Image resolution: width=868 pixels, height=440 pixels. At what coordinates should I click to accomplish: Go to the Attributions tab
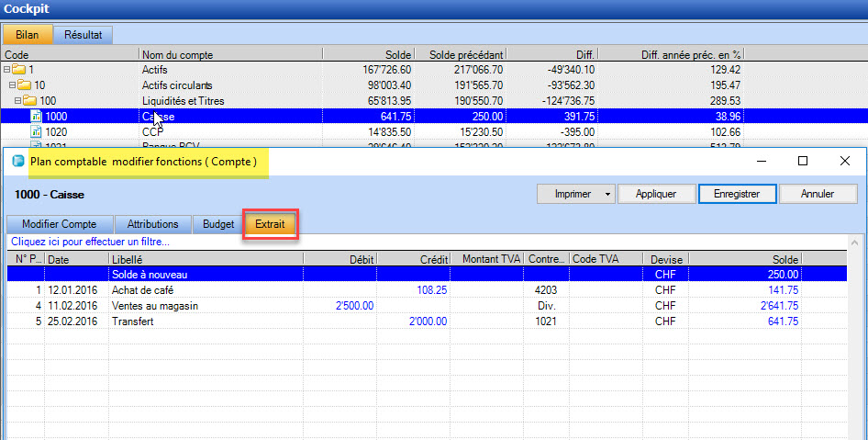153,224
